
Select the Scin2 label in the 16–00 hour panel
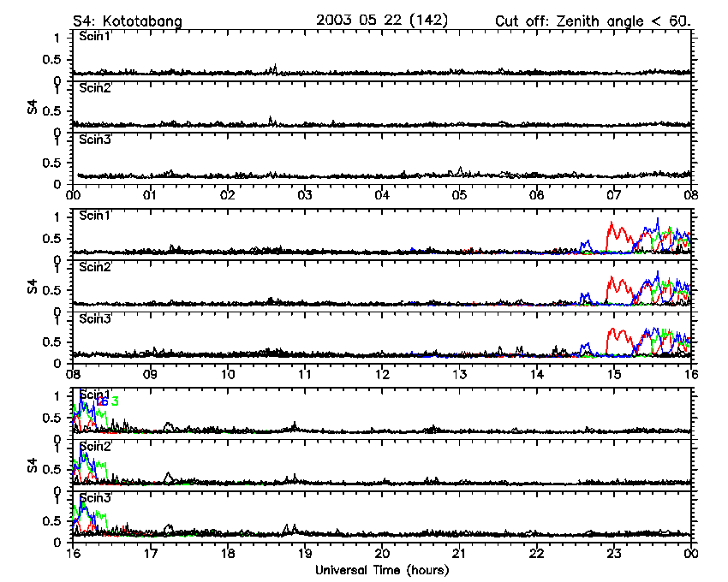95,447
